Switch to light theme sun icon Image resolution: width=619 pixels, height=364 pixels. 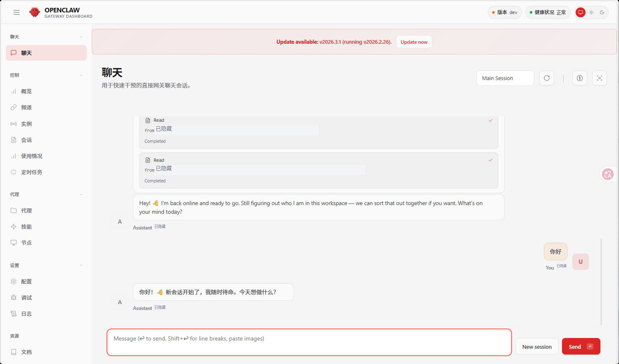click(591, 12)
